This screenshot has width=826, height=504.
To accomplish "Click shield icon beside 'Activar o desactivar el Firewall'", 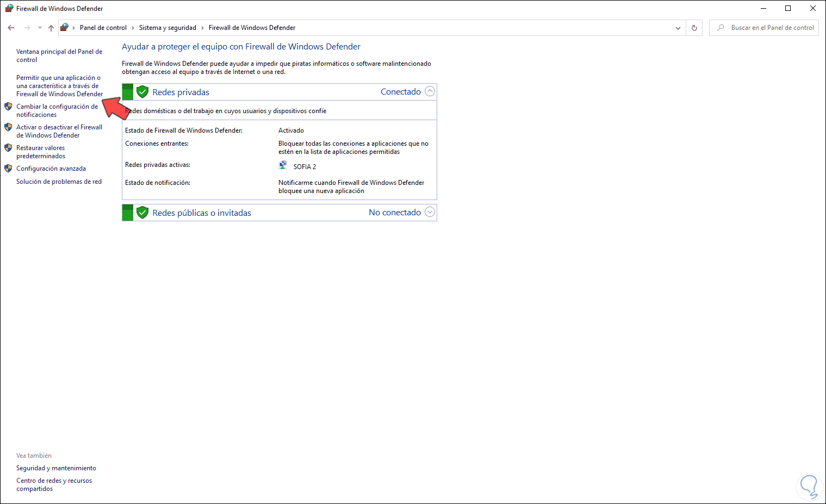I will [8, 127].
